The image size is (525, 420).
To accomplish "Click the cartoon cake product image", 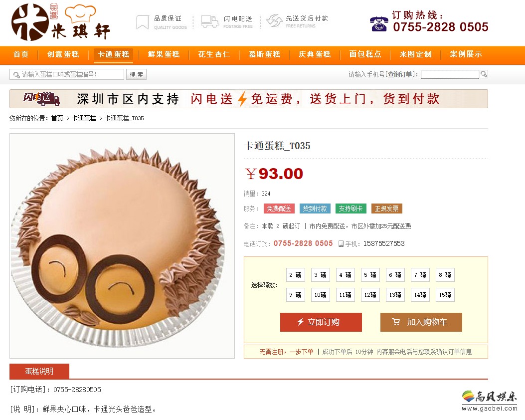I will click(x=122, y=246).
